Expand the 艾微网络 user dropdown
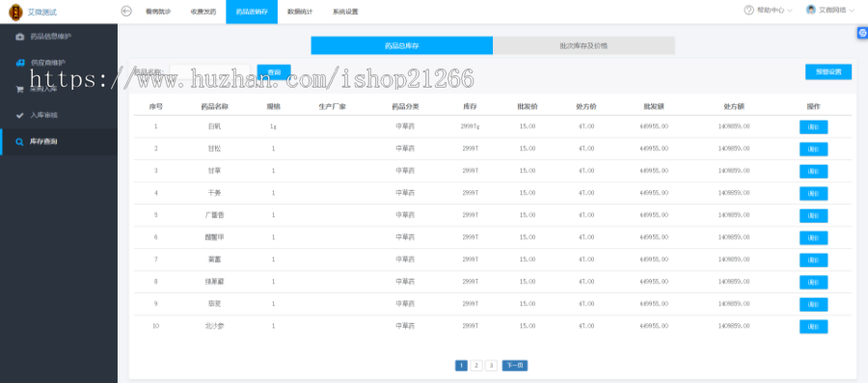This screenshot has height=383, width=868. (830, 10)
